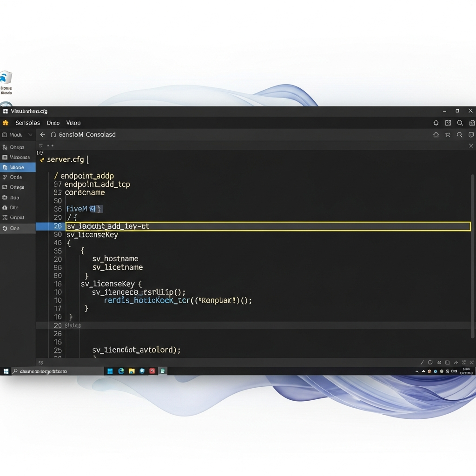Click the sv_licnctiot_avtolord code line
The width and height of the screenshot is (476, 476).
[136, 350]
